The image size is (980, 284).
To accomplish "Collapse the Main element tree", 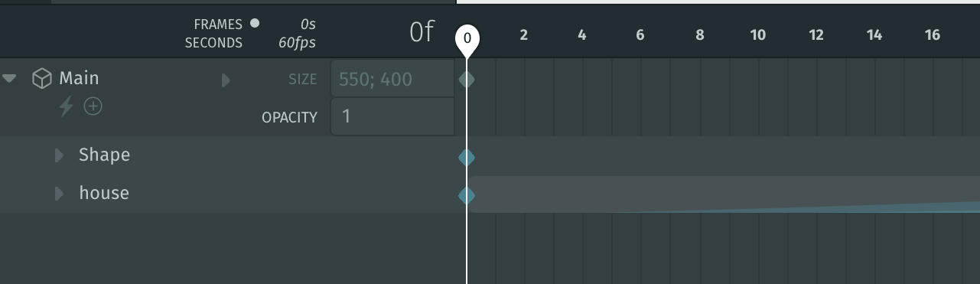I will (x=10, y=78).
